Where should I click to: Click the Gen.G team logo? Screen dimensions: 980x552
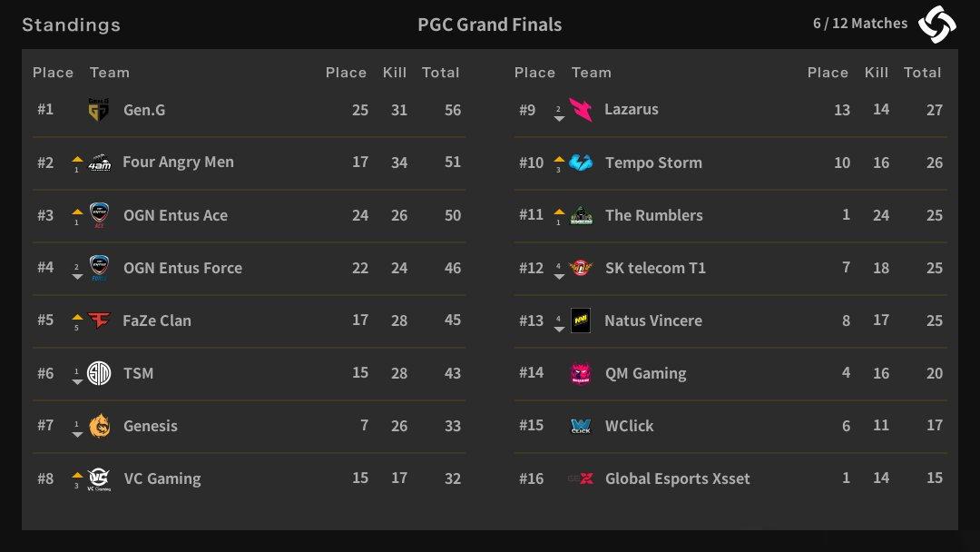point(99,109)
